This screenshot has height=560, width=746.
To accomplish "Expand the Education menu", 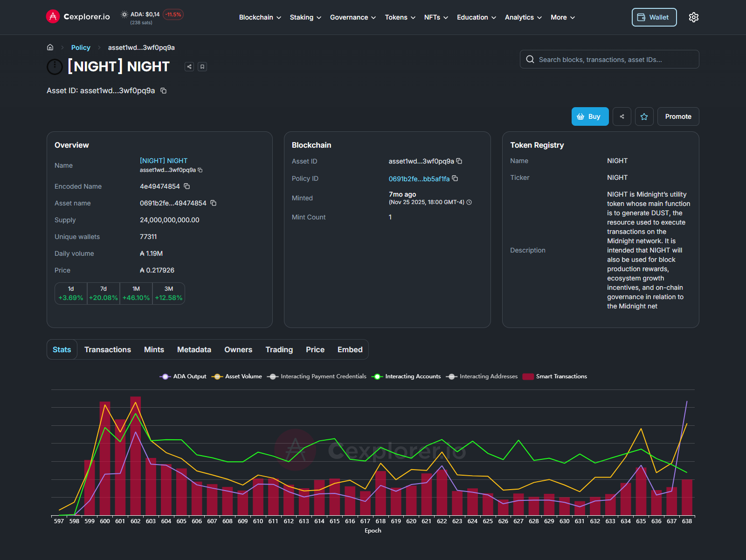I will [477, 17].
